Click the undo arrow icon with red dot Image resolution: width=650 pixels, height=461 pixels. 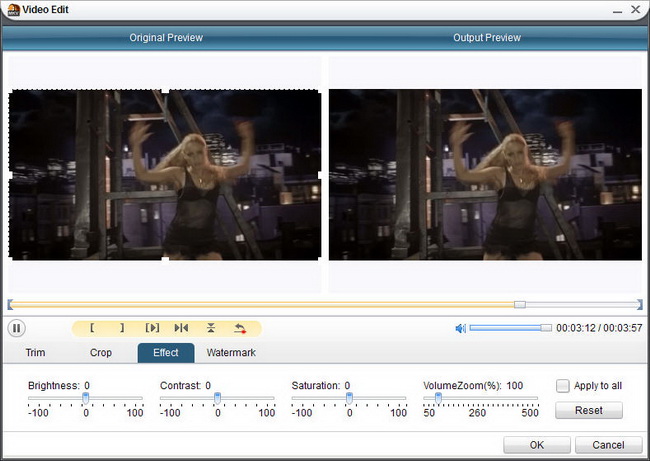point(240,328)
